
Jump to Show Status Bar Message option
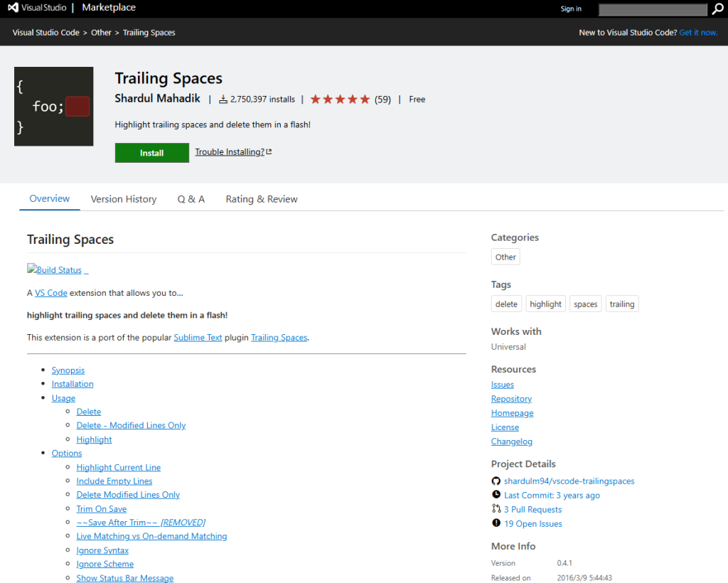coord(125,578)
